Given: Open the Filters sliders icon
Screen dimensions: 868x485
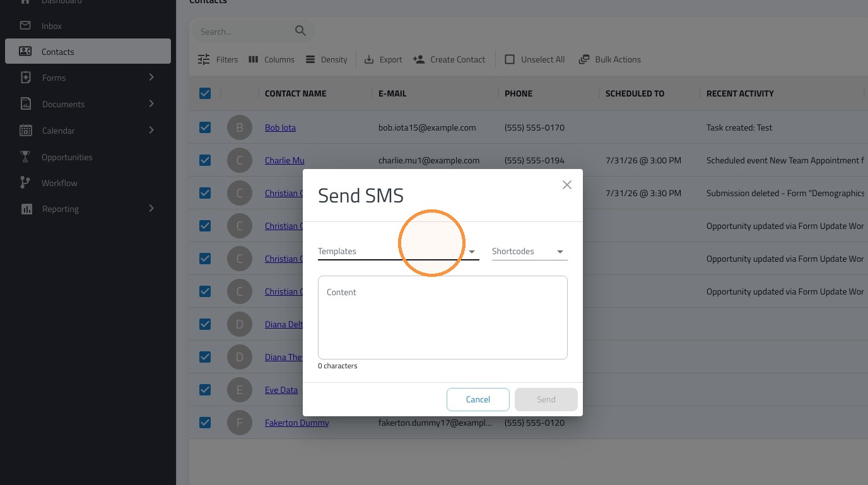Looking at the screenshot, I should 204,59.
